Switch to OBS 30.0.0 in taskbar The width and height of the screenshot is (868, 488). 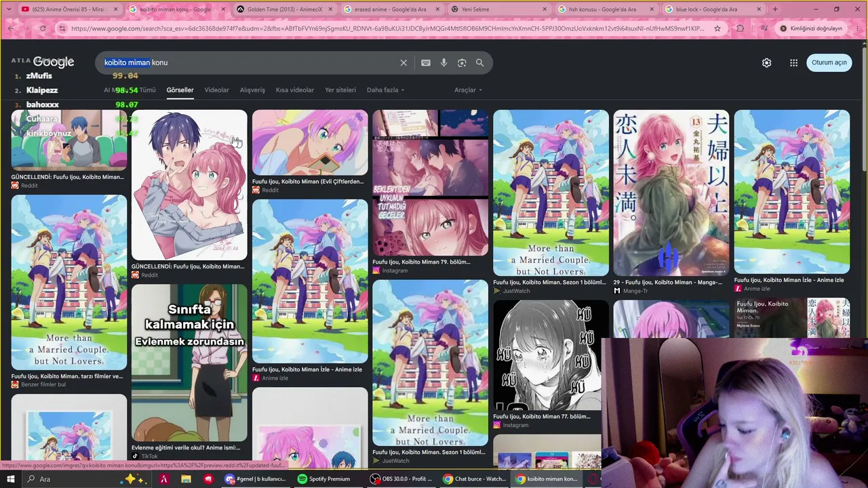point(401,479)
